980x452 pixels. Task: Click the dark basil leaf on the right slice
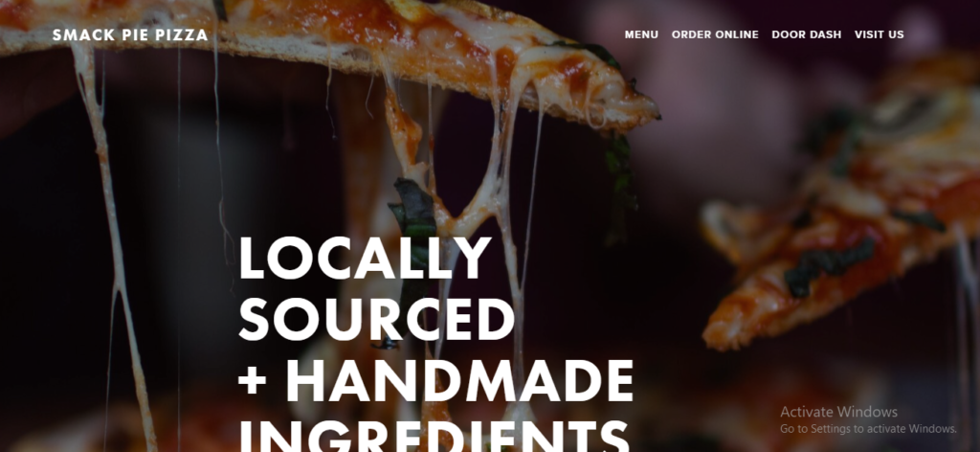click(x=828, y=265)
